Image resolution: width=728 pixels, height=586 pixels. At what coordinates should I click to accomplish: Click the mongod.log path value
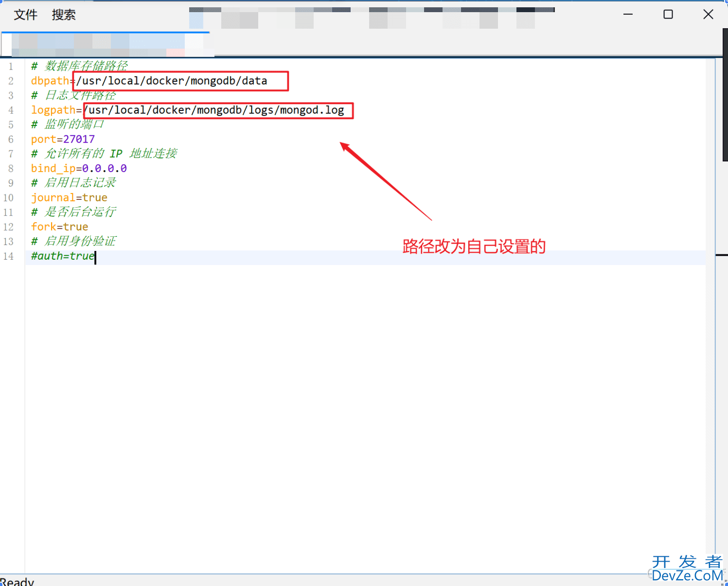click(214, 110)
